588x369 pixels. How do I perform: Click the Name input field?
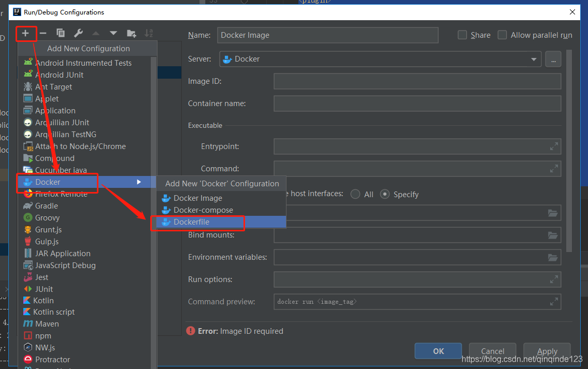click(328, 35)
